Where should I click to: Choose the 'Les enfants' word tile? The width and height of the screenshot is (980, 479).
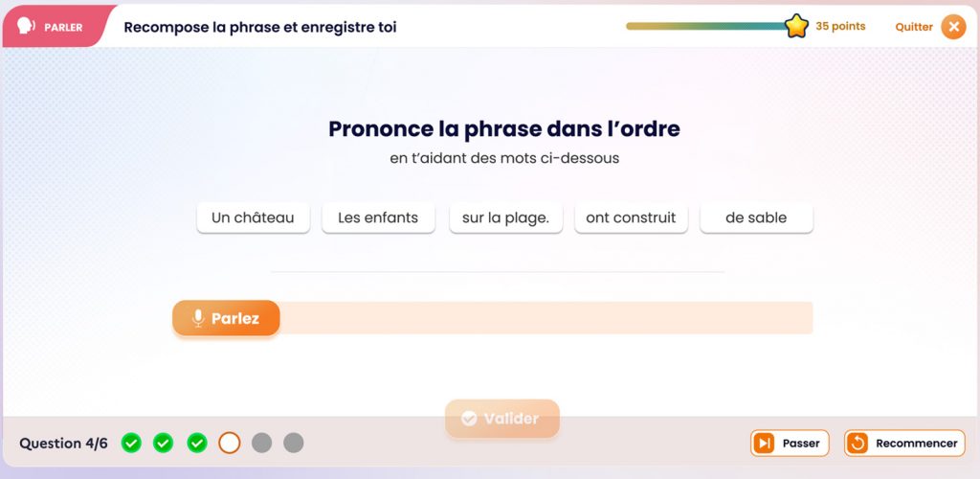[x=378, y=217]
